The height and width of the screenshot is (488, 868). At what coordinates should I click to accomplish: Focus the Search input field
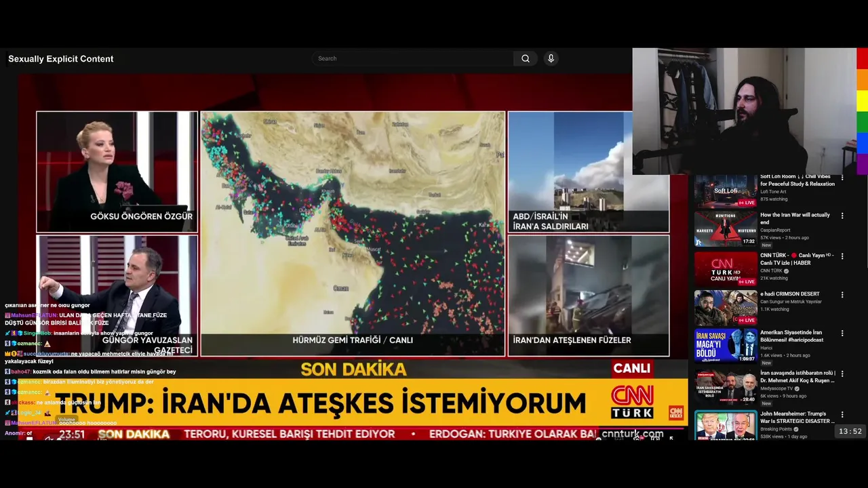[412, 58]
